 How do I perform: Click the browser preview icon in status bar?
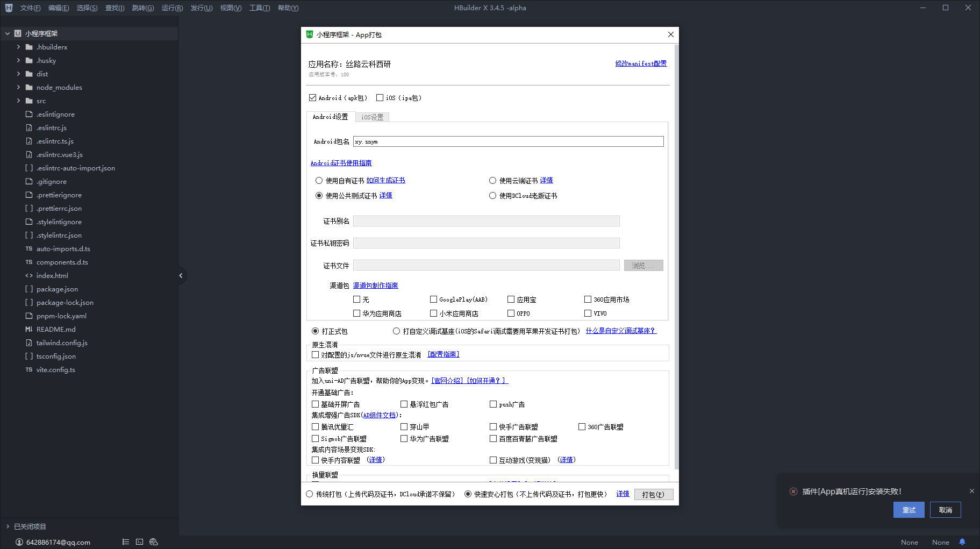[x=154, y=542]
